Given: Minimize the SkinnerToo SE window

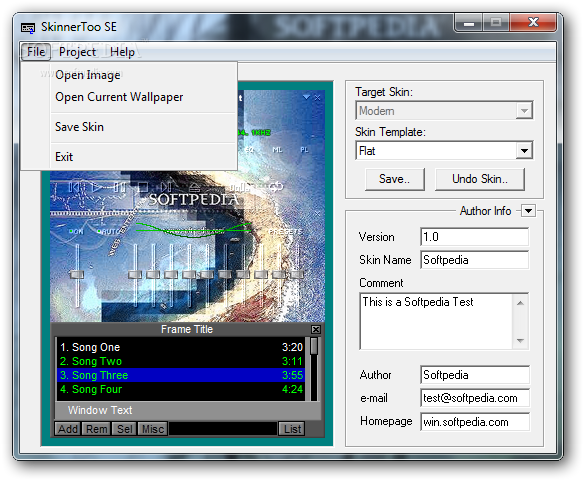Looking at the screenshot, I should tap(469, 23).
